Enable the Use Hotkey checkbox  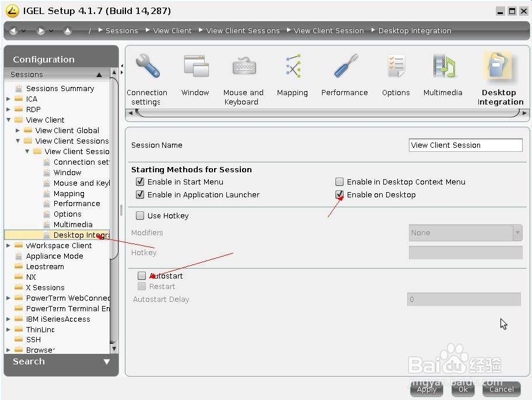[140, 215]
